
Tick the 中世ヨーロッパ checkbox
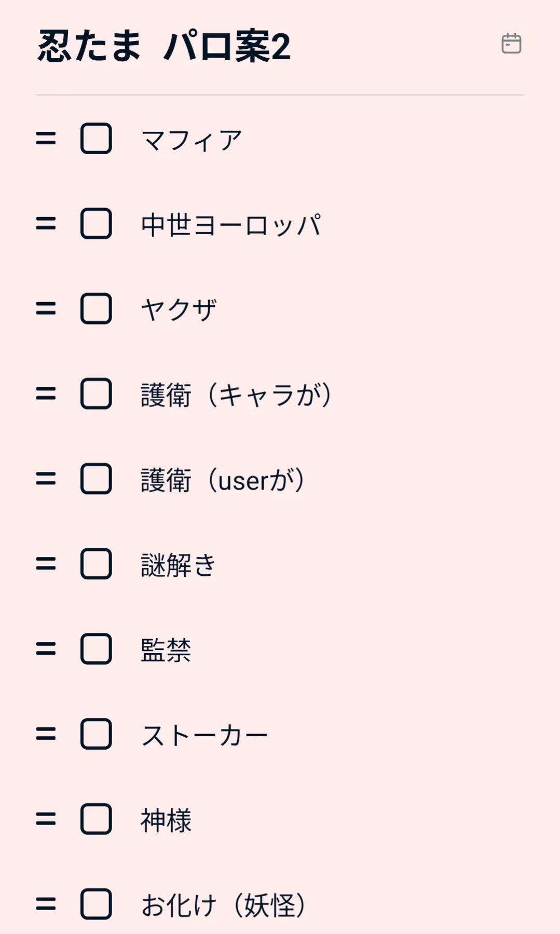coord(96,224)
